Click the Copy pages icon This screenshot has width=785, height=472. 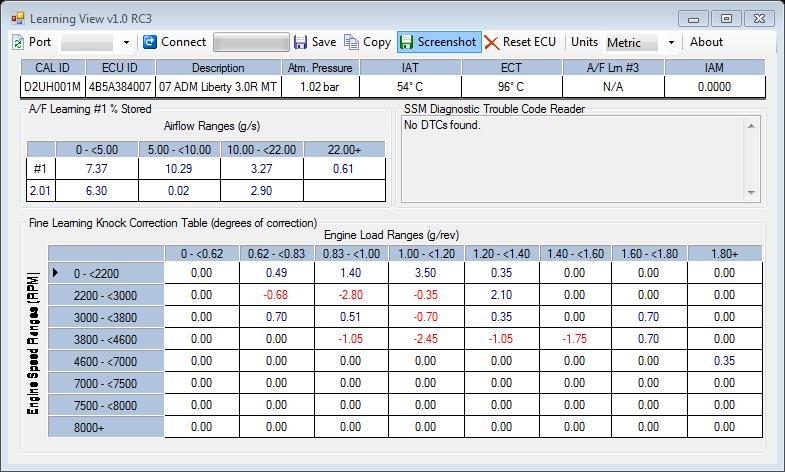tap(352, 42)
